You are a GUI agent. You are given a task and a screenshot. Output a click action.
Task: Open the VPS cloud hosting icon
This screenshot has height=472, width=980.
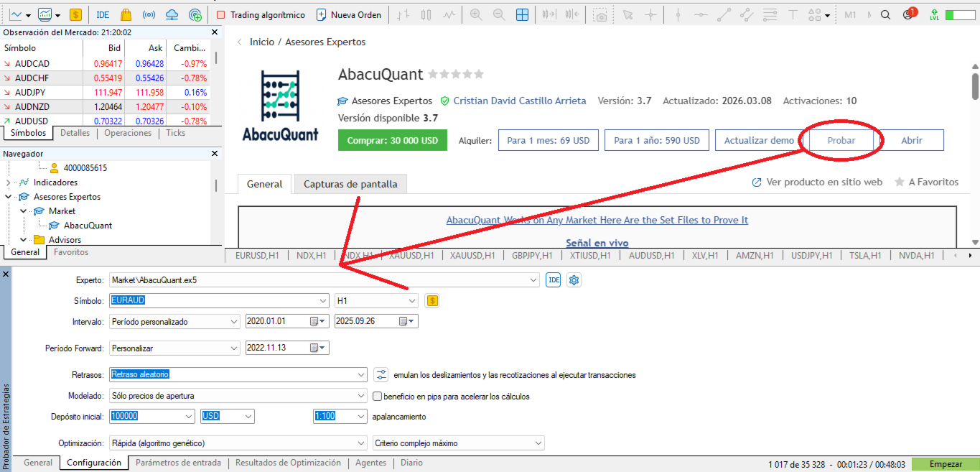pyautogui.click(x=172, y=14)
